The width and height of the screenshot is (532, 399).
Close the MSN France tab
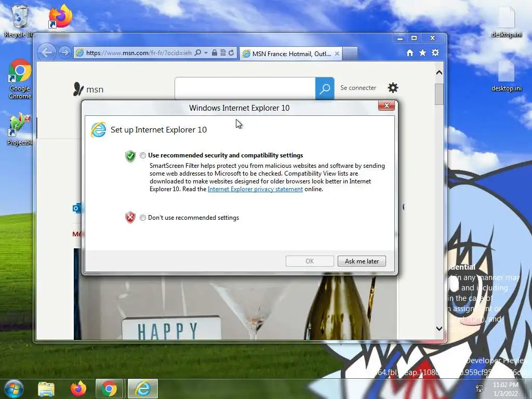click(x=337, y=54)
